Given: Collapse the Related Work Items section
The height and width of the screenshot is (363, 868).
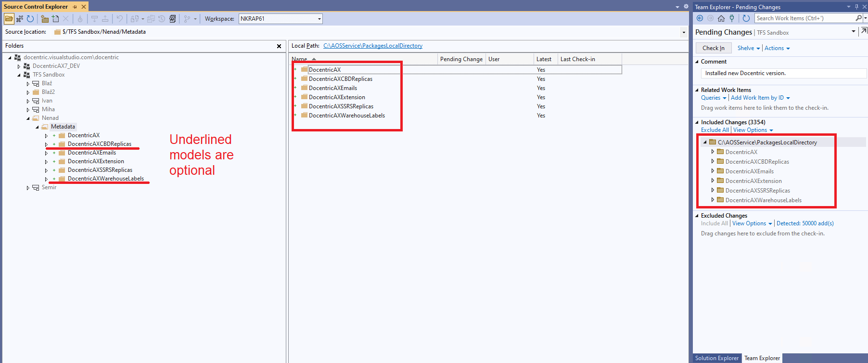Looking at the screenshot, I should point(697,90).
